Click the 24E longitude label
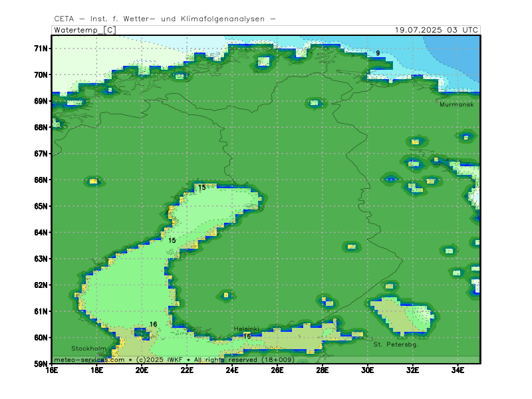 [x=232, y=370]
